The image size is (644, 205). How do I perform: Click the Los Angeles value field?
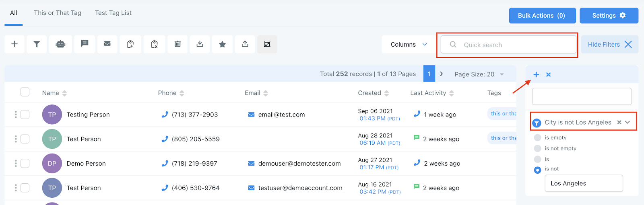584,183
